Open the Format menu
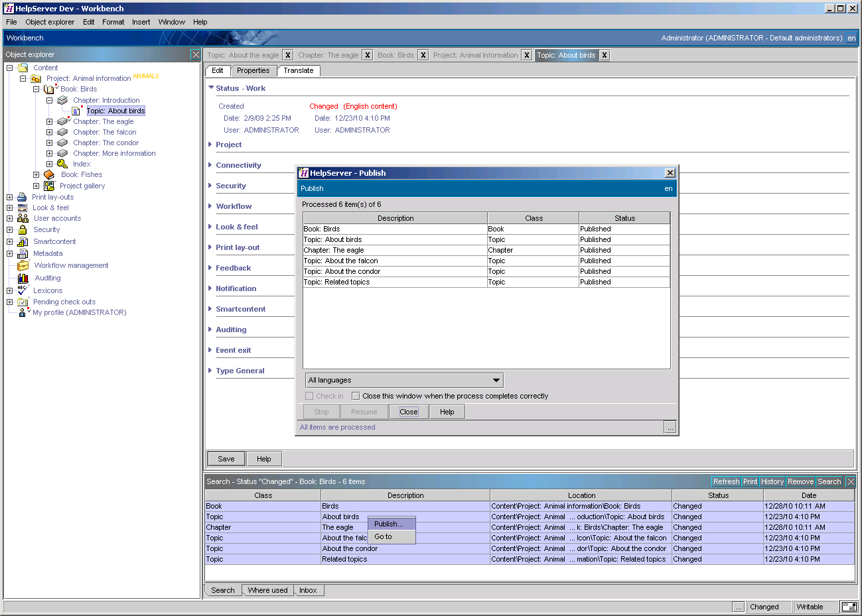This screenshot has height=616, width=862. tap(113, 22)
